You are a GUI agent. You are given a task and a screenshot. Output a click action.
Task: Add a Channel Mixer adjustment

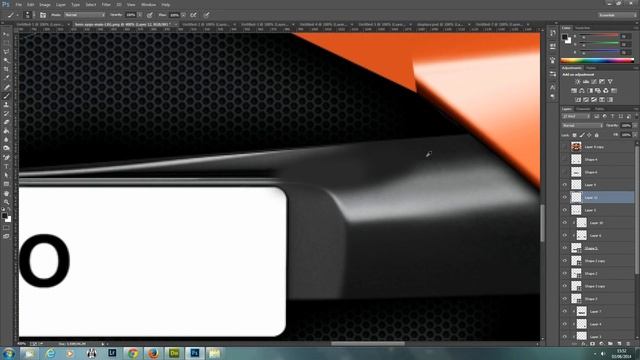(x=606, y=91)
